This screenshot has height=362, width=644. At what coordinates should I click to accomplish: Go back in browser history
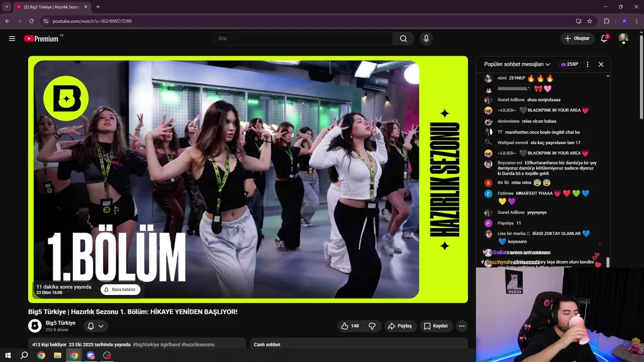pos(8,21)
